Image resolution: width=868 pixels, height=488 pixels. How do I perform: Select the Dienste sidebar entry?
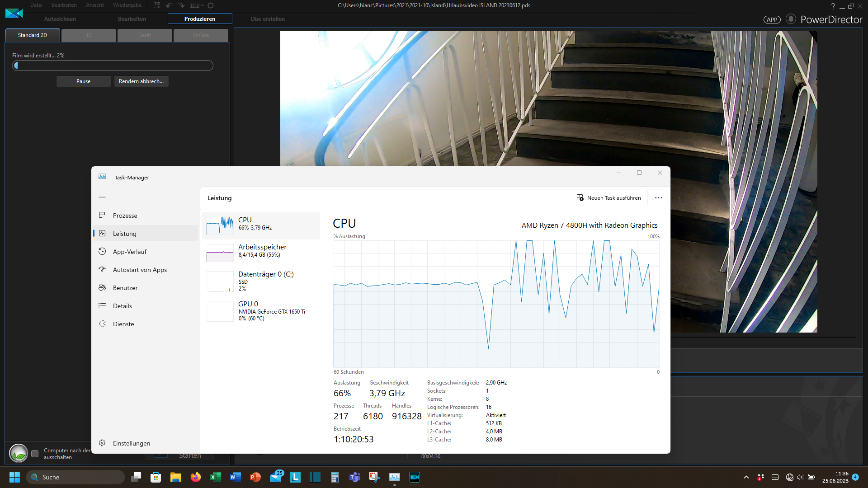click(123, 324)
